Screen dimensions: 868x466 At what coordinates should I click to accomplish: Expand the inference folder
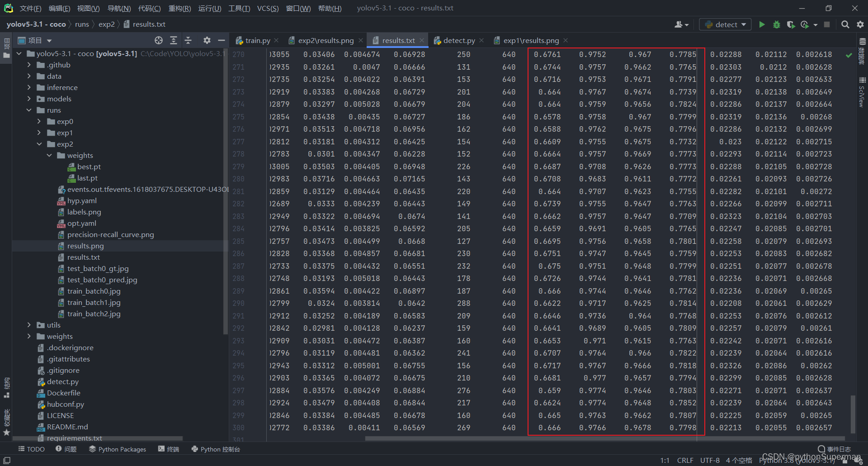29,87
